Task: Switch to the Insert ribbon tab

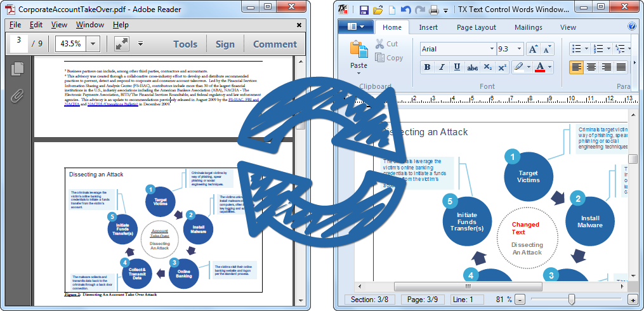Action: point(428,27)
